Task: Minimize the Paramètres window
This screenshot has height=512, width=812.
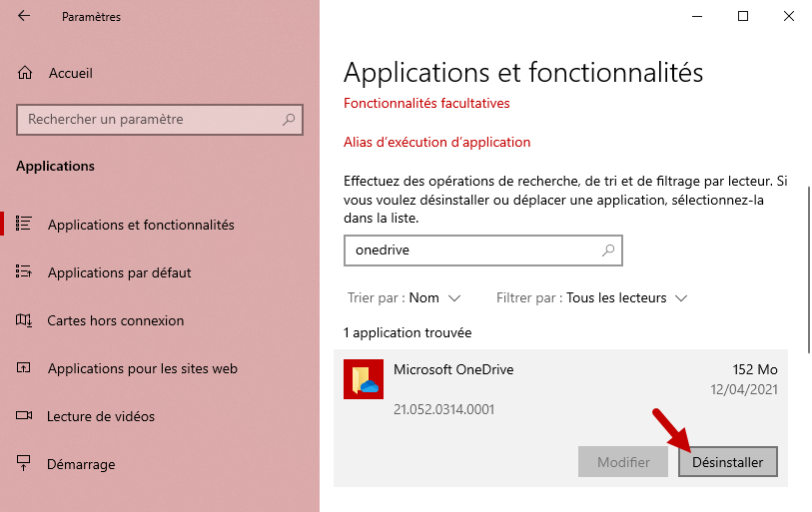Action: (x=697, y=16)
